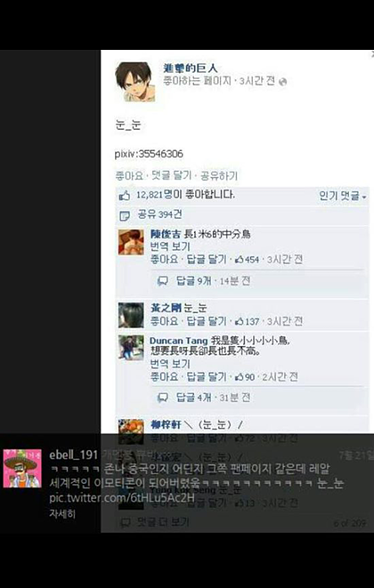This screenshot has height=588, width=374.
Task: Click the share note icon beside 공유 394건
Action: (x=125, y=215)
